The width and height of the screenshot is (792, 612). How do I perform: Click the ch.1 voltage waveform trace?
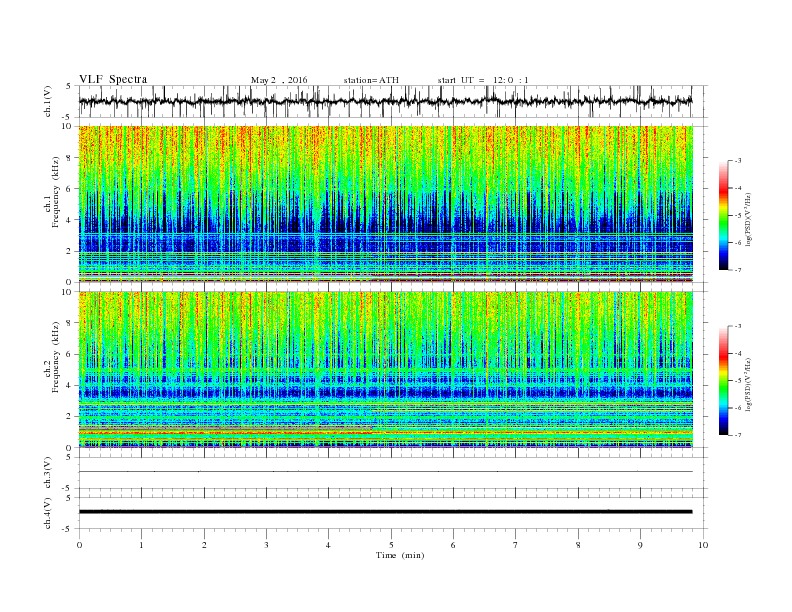[385, 101]
